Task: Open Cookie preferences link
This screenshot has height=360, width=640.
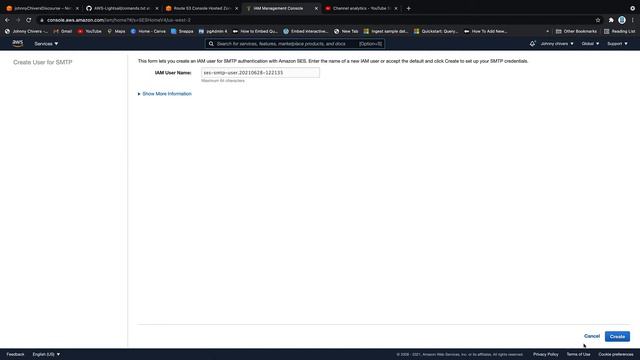Action: pos(616,354)
